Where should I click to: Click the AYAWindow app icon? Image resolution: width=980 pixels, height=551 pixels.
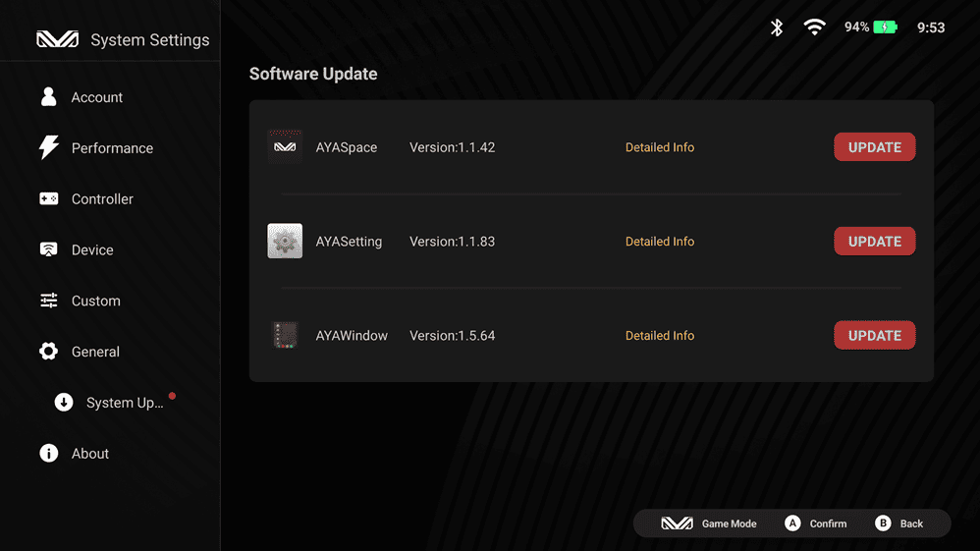point(285,335)
